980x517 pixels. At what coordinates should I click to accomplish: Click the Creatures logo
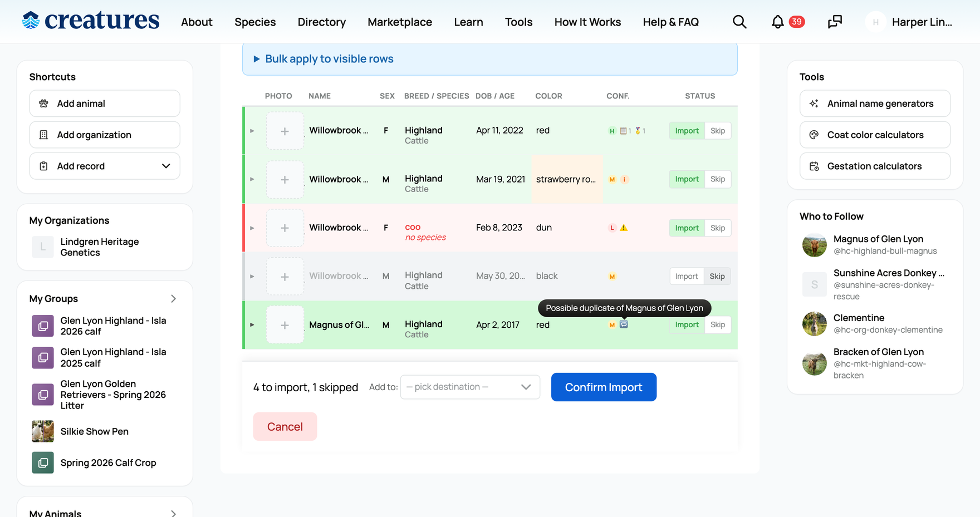pyautogui.click(x=91, y=21)
